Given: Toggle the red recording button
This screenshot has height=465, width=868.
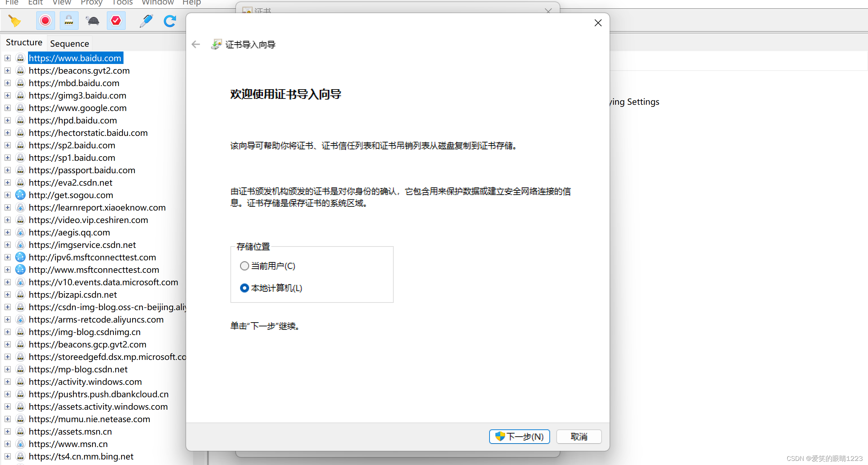Looking at the screenshot, I should pyautogui.click(x=45, y=21).
